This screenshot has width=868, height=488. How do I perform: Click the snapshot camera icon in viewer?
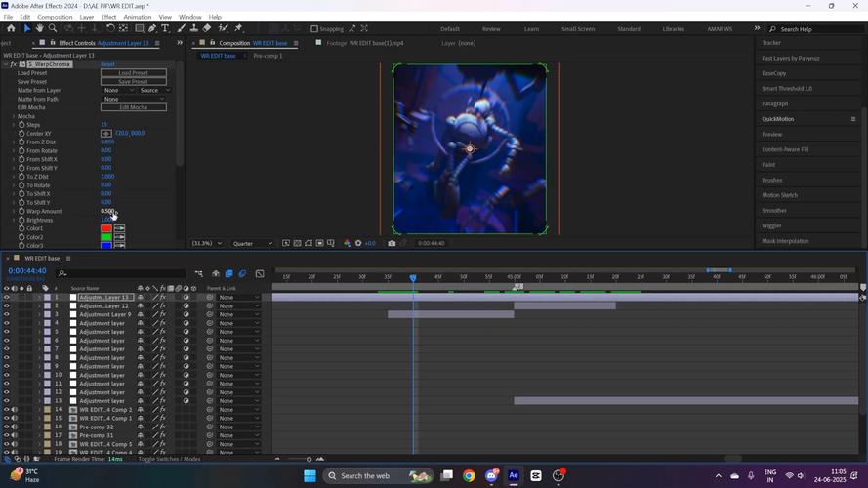(392, 243)
